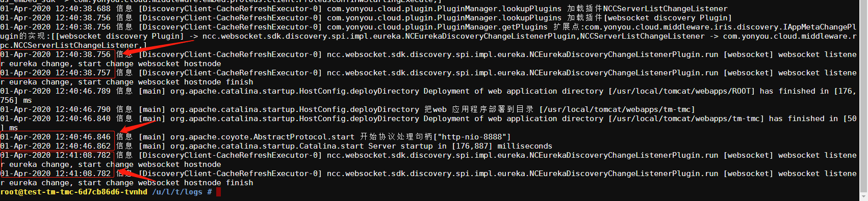Click the red cursor block at the shell prompt

(x=218, y=192)
